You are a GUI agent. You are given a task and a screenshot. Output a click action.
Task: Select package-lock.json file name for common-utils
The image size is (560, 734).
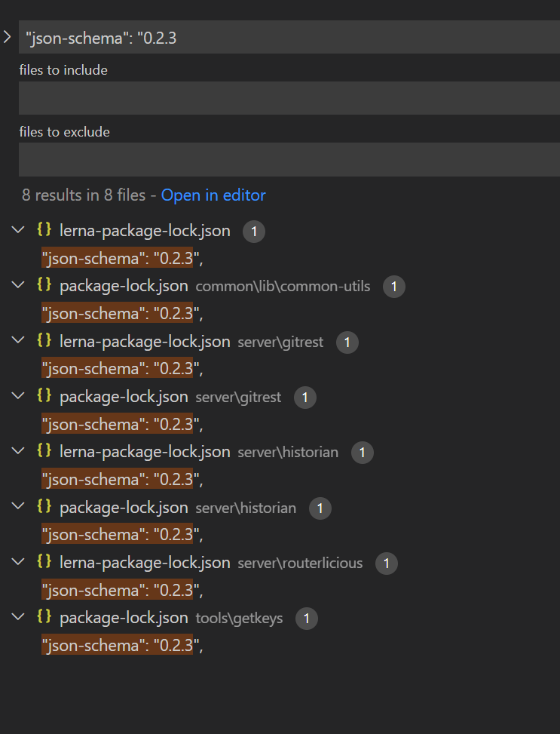tap(124, 286)
